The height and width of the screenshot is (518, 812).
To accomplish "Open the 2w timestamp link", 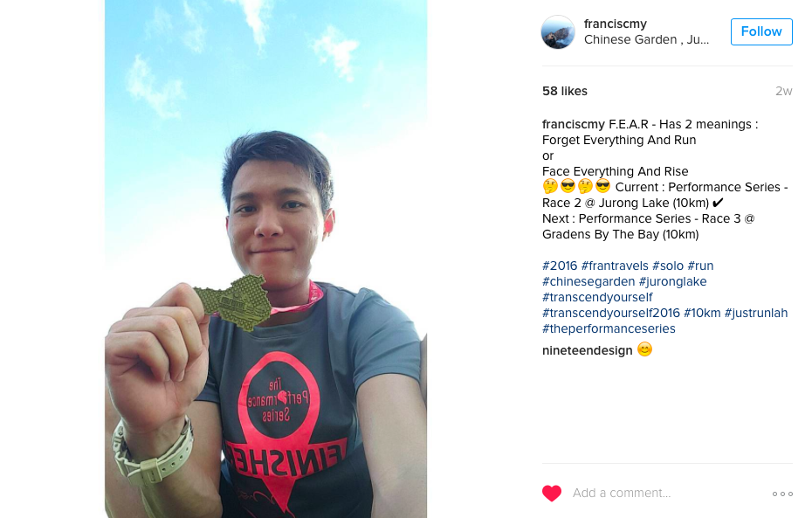I will point(783,91).
